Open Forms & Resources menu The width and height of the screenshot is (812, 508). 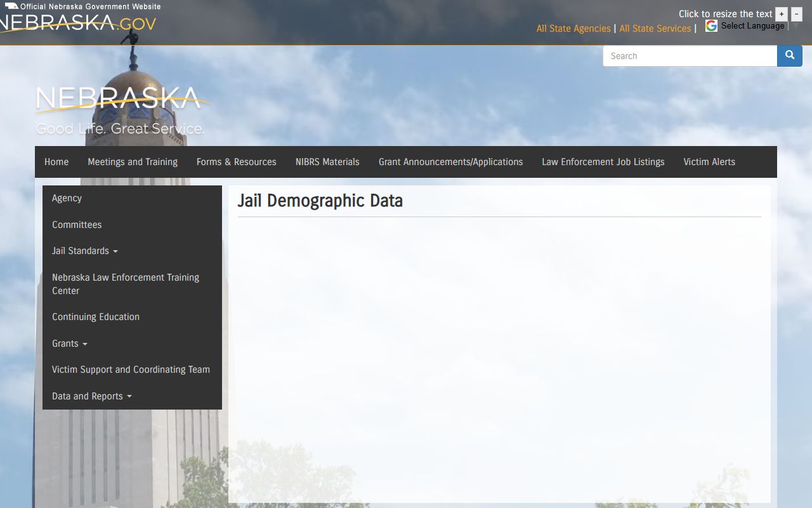[237, 162]
